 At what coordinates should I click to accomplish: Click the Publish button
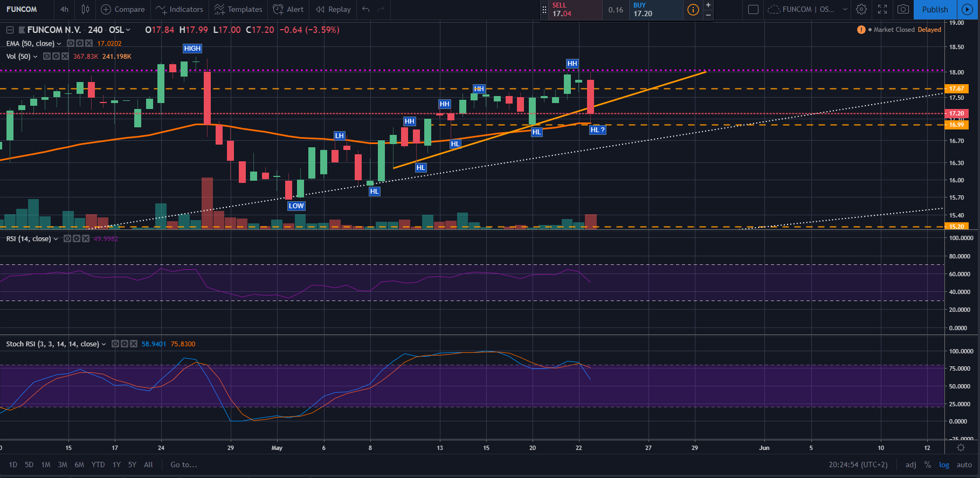935,9
